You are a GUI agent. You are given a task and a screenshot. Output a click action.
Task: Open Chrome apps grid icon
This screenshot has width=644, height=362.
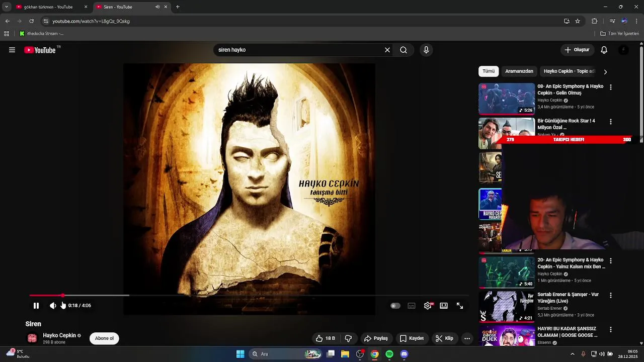[7, 34]
